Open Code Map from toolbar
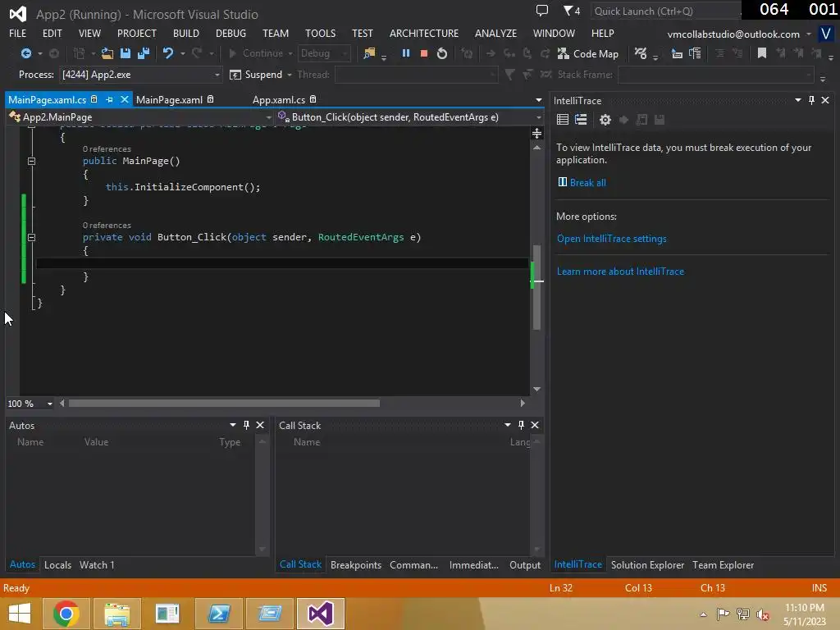The height and width of the screenshot is (630, 840). tap(587, 53)
